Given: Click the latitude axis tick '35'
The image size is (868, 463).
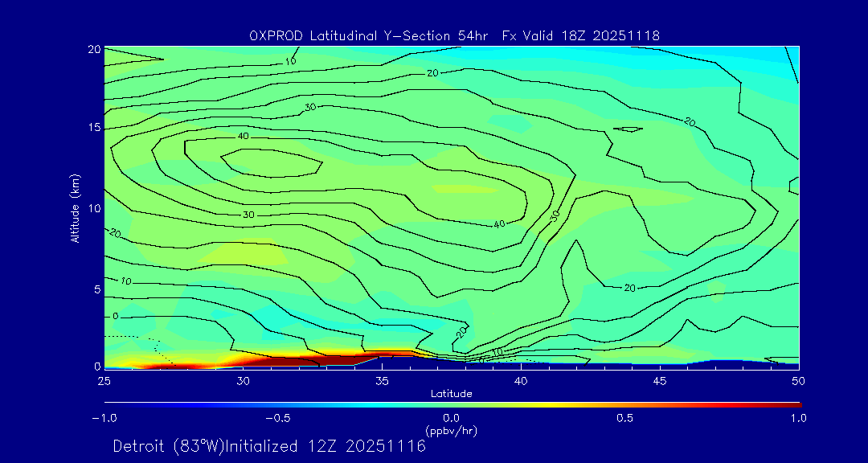Looking at the screenshot, I should (x=382, y=382).
